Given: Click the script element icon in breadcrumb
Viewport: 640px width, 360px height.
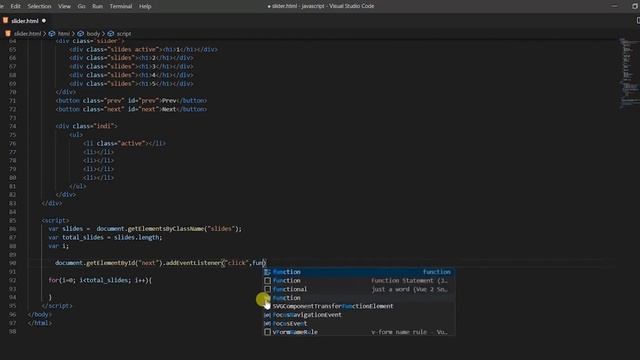Looking at the screenshot, I should [x=111, y=33].
